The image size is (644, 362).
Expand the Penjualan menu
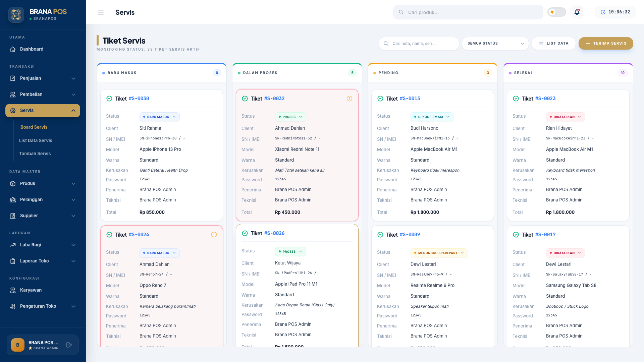pyautogui.click(x=43, y=78)
